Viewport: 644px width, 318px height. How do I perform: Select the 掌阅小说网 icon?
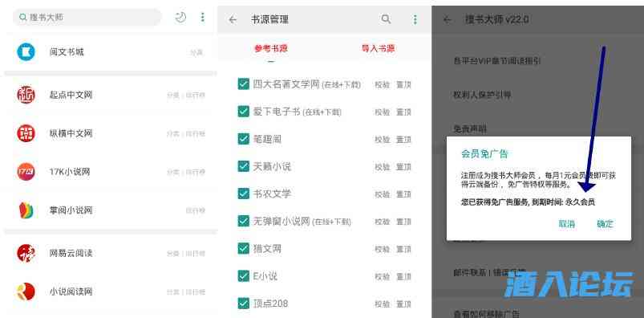click(26, 210)
